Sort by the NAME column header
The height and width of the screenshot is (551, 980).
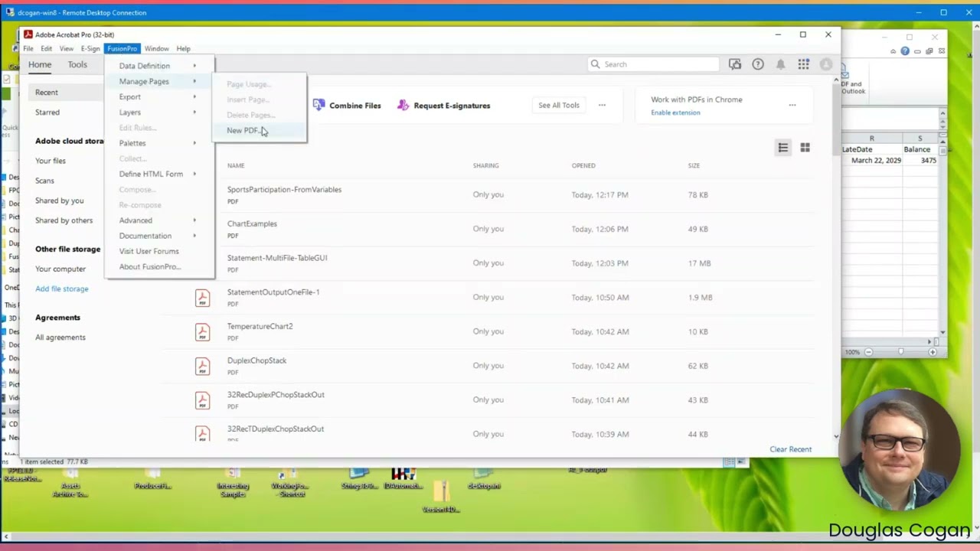click(236, 165)
